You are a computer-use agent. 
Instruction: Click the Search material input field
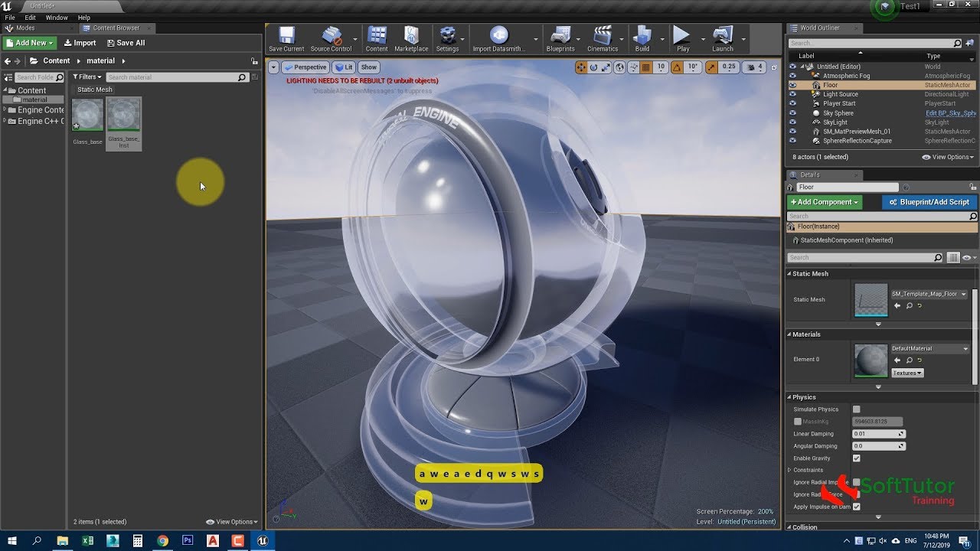click(x=176, y=77)
